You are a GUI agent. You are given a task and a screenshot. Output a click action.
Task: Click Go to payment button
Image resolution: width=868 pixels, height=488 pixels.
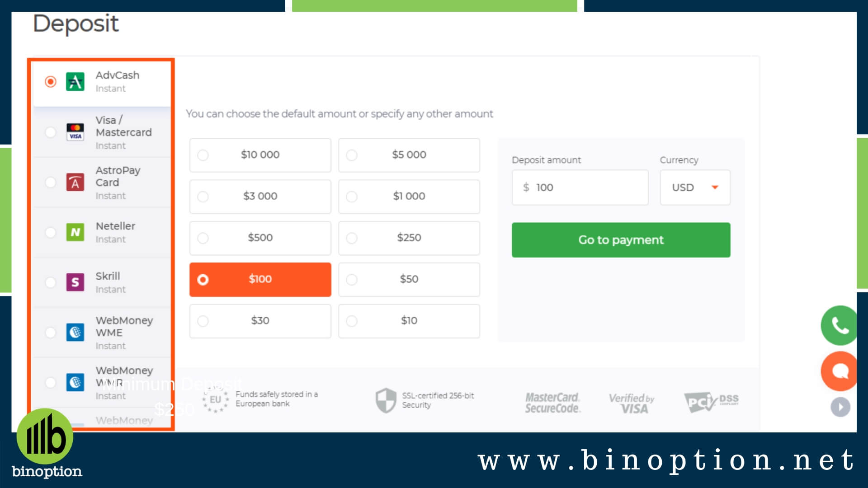(621, 239)
